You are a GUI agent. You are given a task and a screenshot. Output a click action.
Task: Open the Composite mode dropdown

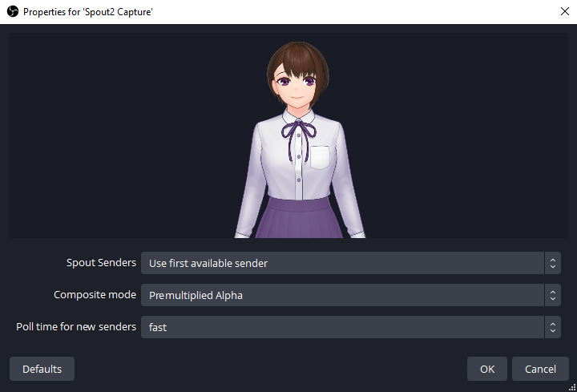click(x=351, y=295)
